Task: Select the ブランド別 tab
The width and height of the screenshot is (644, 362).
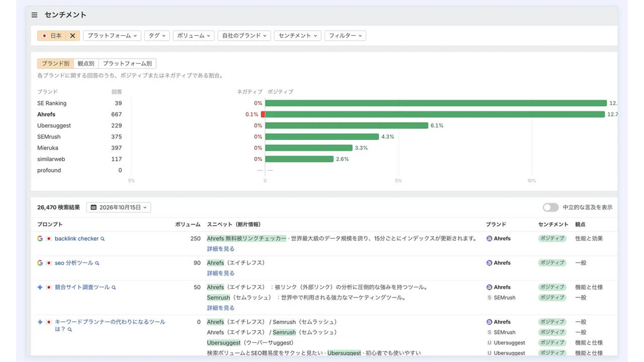Action: coord(55,64)
